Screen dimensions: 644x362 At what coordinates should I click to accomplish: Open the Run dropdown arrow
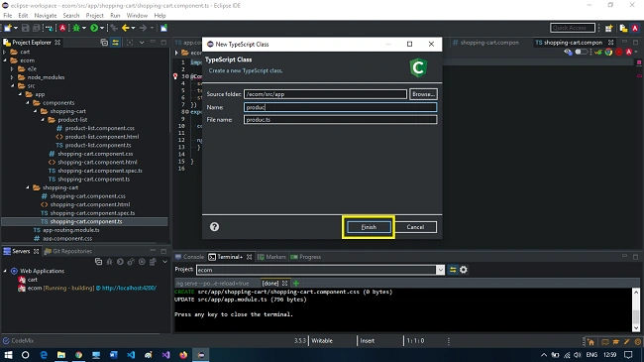click(x=102, y=28)
